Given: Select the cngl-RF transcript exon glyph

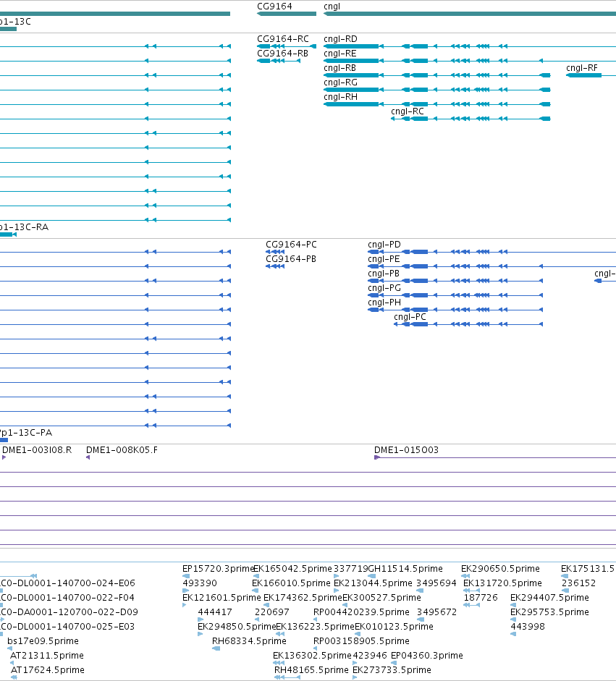Looking at the screenshot, I should coord(584,75).
